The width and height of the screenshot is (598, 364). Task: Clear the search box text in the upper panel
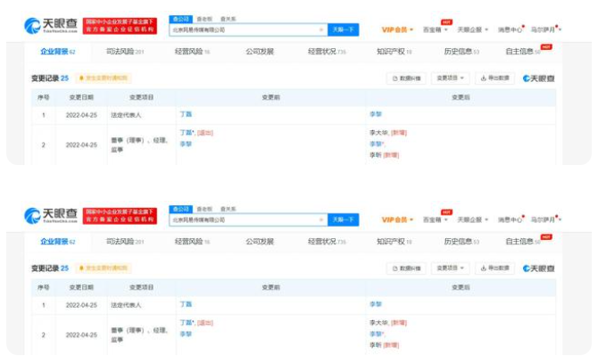point(321,29)
